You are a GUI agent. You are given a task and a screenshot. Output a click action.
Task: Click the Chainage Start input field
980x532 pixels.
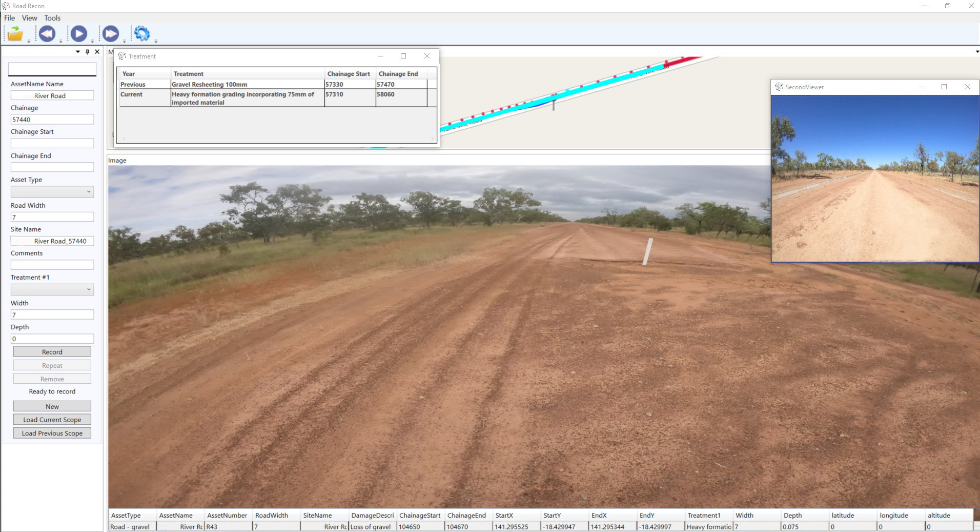[x=52, y=143]
